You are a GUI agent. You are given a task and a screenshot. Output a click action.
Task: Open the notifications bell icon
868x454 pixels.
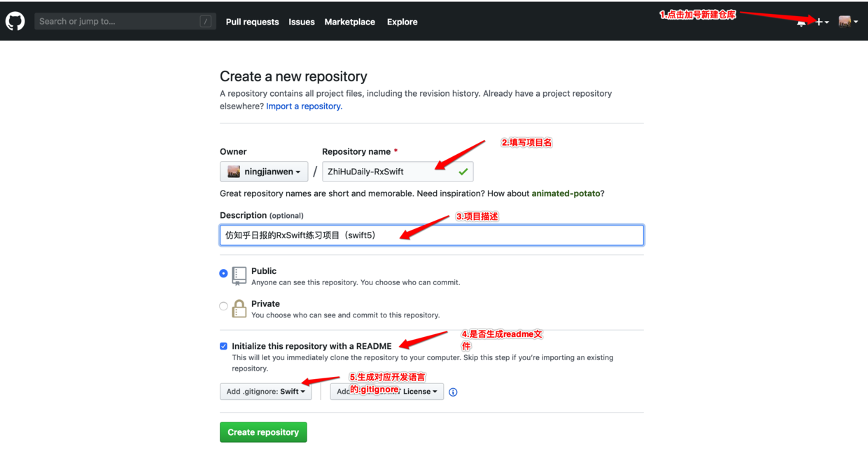pyautogui.click(x=801, y=22)
